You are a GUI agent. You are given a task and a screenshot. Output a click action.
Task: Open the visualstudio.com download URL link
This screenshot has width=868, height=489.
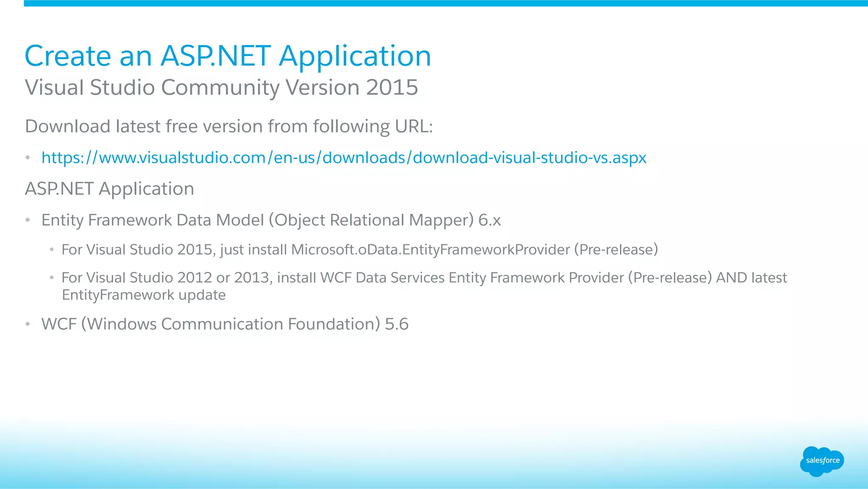click(x=344, y=158)
